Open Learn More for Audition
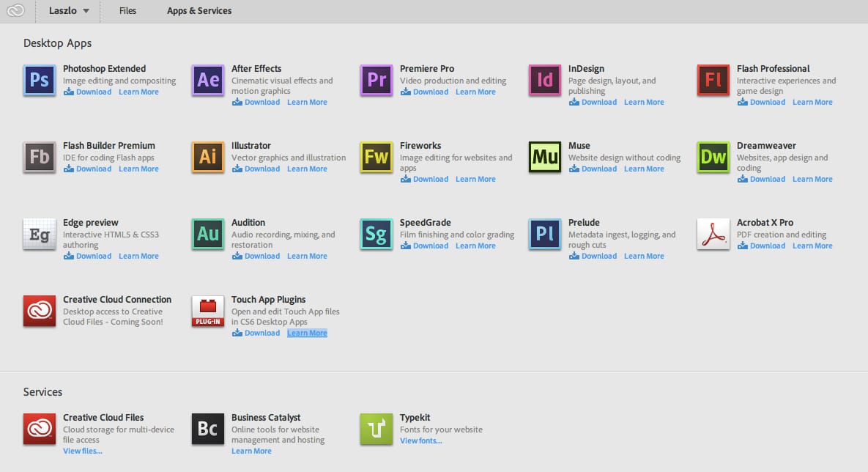Image resolution: width=868 pixels, height=472 pixels. pyautogui.click(x=307, y=256)
